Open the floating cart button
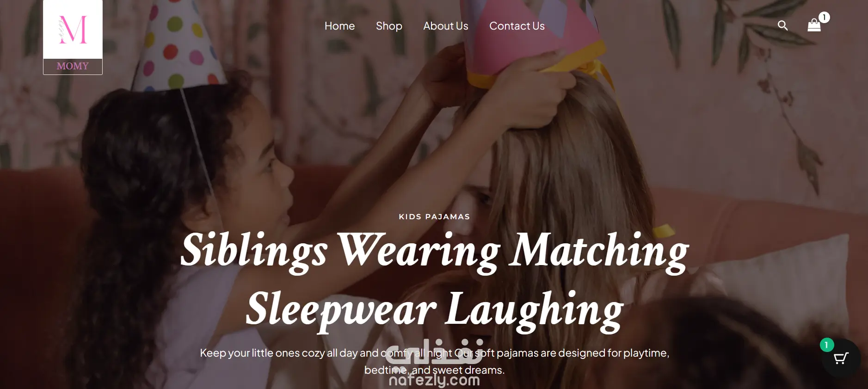The width and height of the screenshot is (868, 389). click(841, 358)
